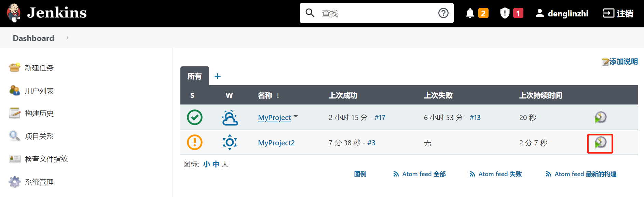Expand the MyProject dropdown arrow
Screen dimensions: 644x197
(296, 117)
